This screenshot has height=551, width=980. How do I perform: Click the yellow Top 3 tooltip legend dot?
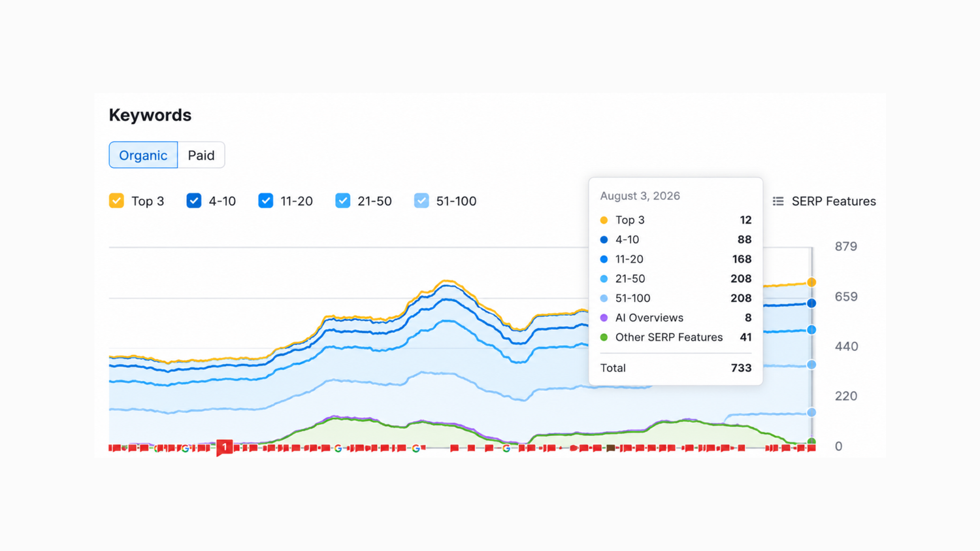click(604, 220)
